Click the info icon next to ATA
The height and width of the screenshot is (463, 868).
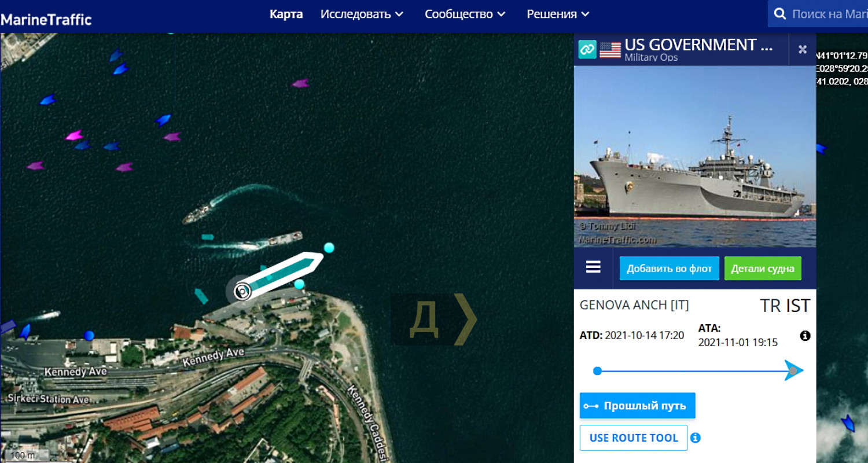pos(805,336)
